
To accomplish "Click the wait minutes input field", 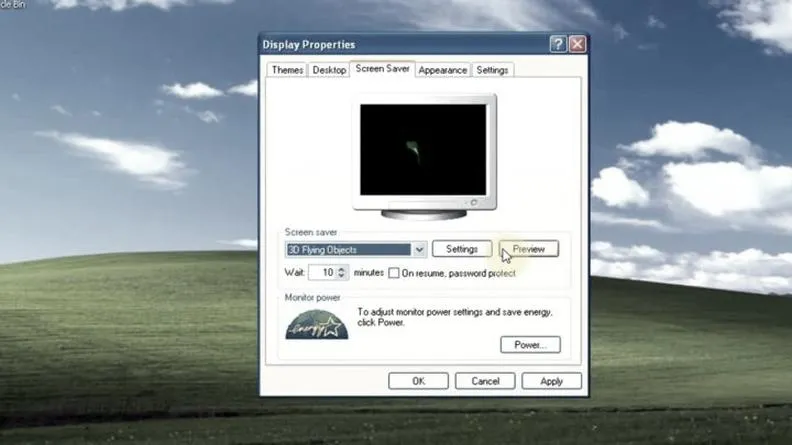I will click(322, 273).
